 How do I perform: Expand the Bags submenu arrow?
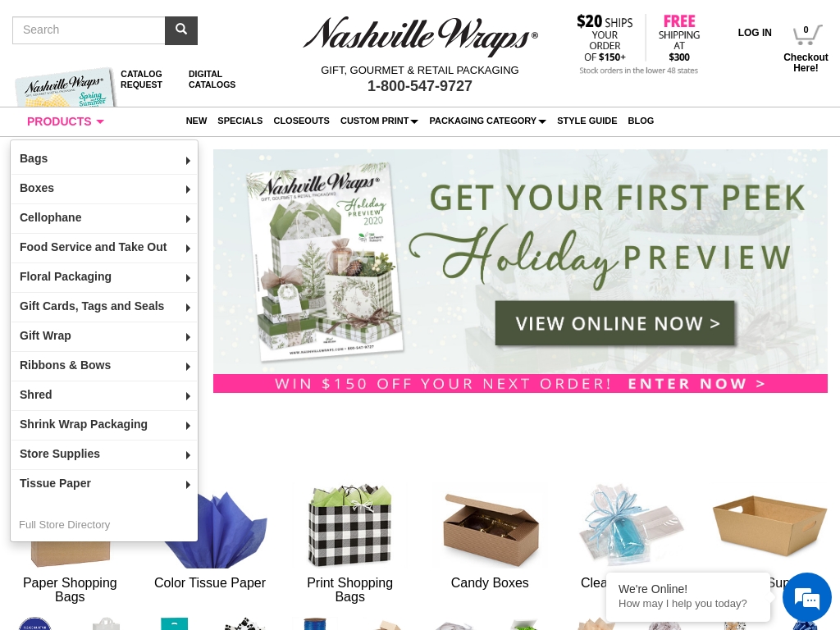tap(188, 160)
